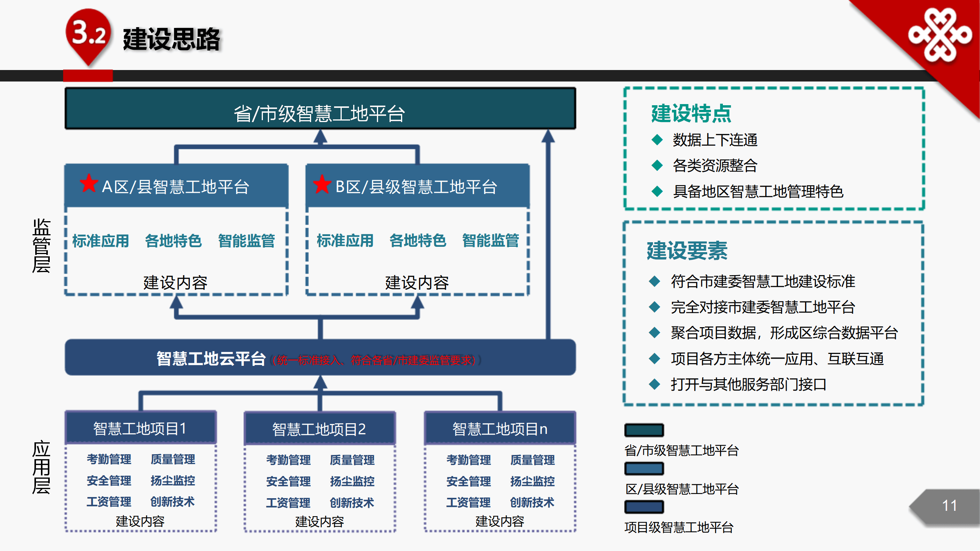Click 建设内容 under the B区 box

pyautogui.click(x=417, y=283)
